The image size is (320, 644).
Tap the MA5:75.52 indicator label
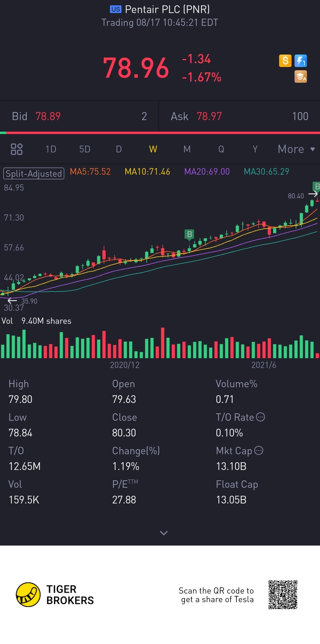point(90,172)
